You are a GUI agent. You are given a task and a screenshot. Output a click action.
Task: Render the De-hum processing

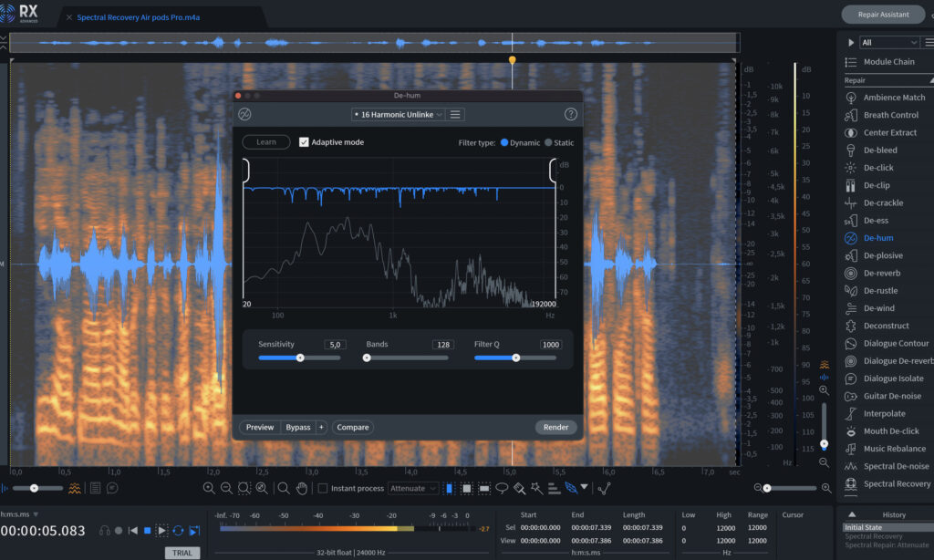(x=555, y=427)
